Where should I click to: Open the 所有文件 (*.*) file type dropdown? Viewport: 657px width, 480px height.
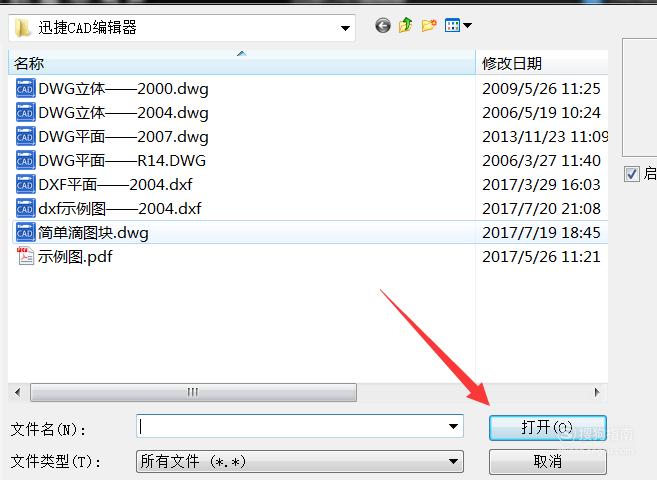click(300, 462)
